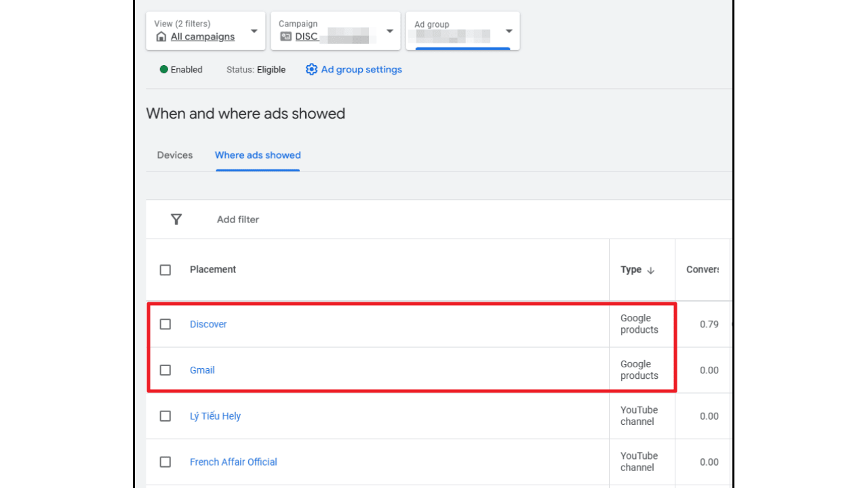The image size is (868, 488).
Task: Open the Campaign selector dropdown arrow
Action: 390,31
